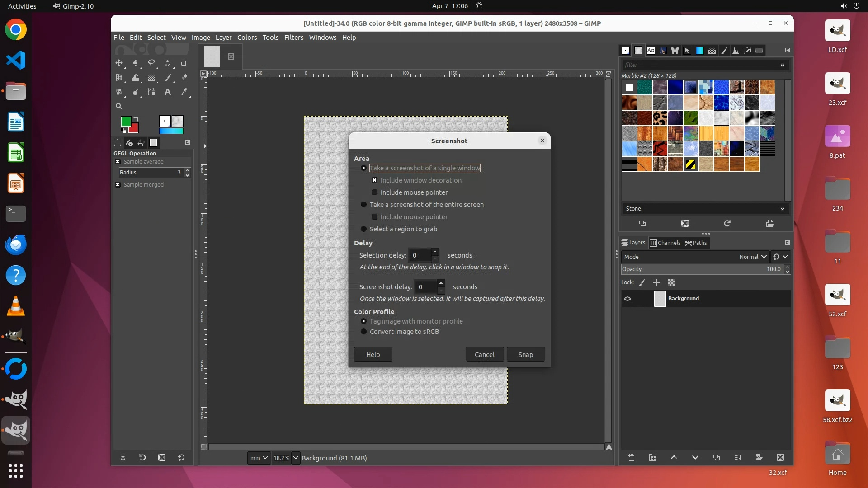This screenshot has height=488, width=868.
Task: Select the Text tool
Action: (167, 92)
